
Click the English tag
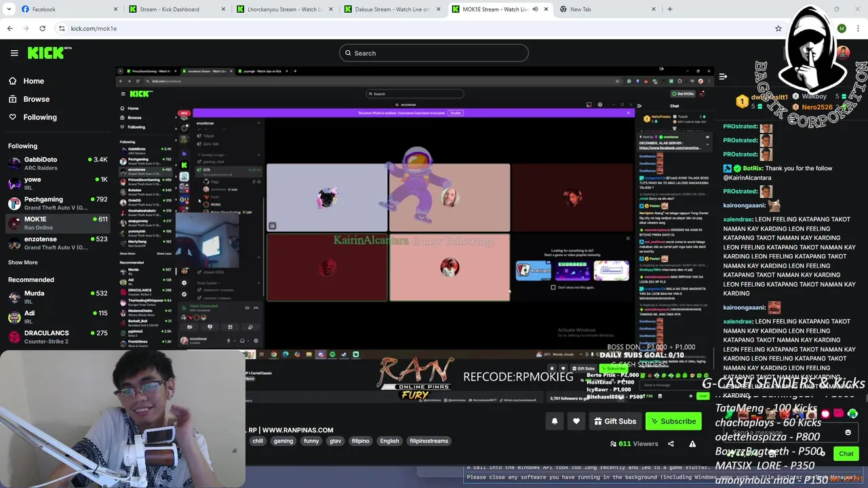coord(389,441)
